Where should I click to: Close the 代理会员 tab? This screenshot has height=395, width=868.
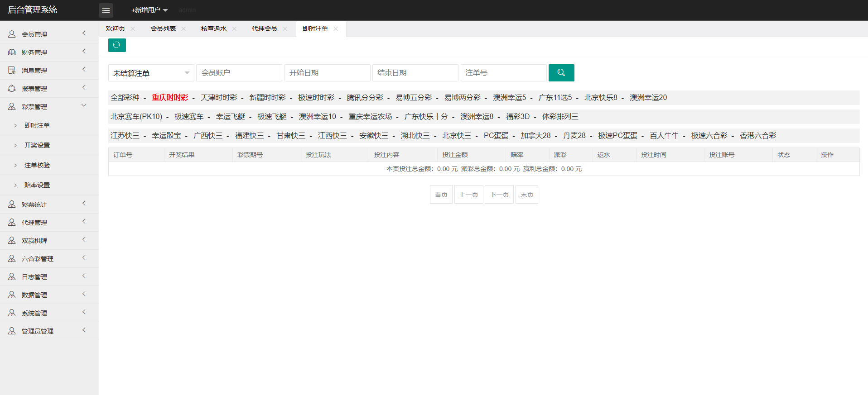(285, 29)
